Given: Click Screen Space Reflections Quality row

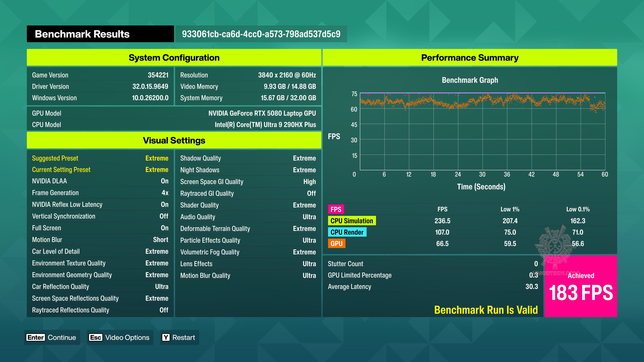Looking at the screenshot, I should click(100, 298).
